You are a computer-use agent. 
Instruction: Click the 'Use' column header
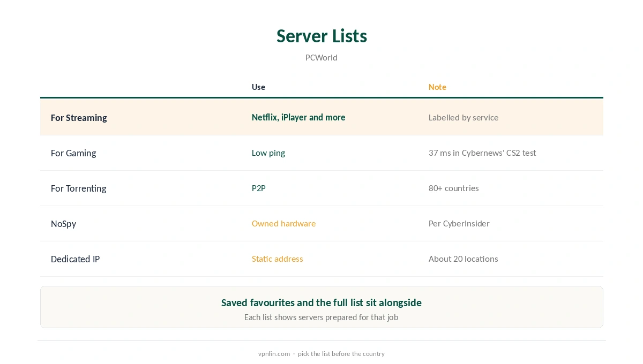[x=258, y=87]
